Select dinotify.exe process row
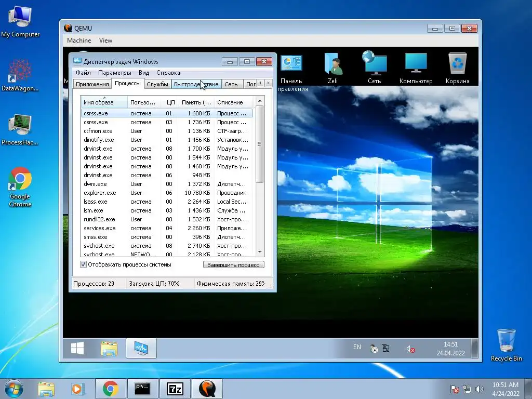532x399 pixels. tap(167, 140)
